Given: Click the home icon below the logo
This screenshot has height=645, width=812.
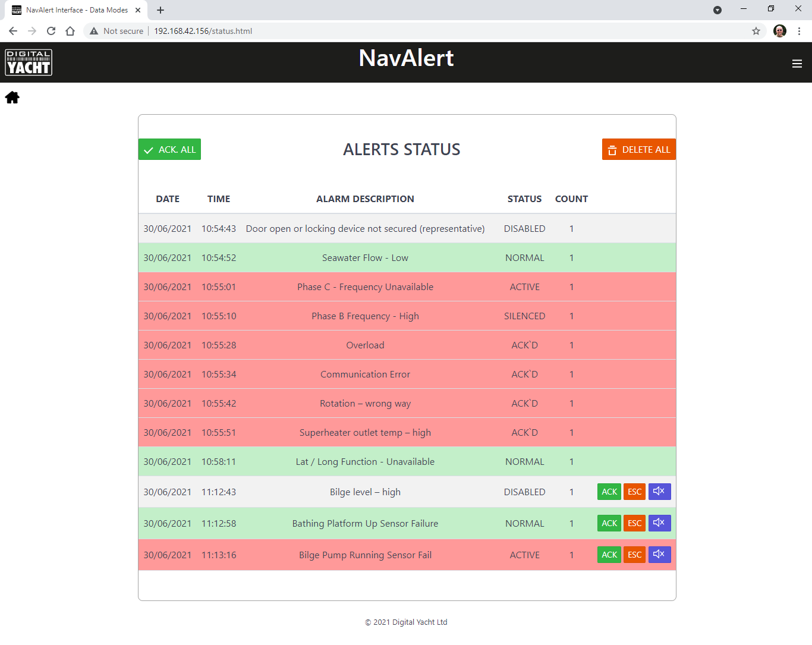Looking at the screenshot, I should tap(12, 97).
